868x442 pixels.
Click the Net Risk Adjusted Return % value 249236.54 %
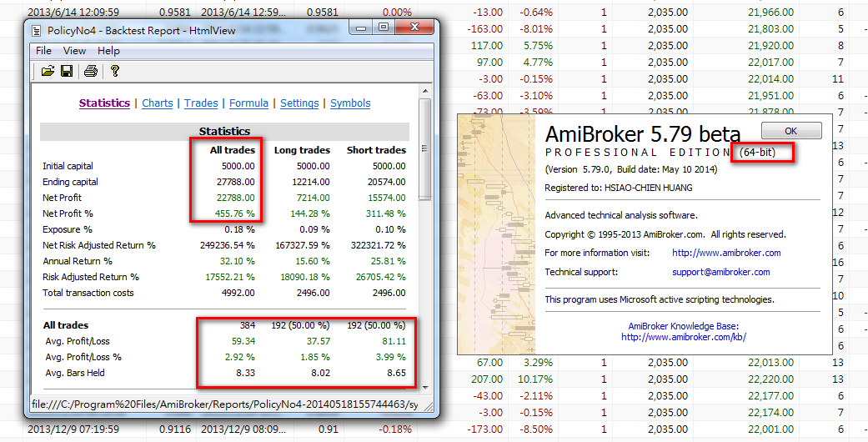click(228, 245)
